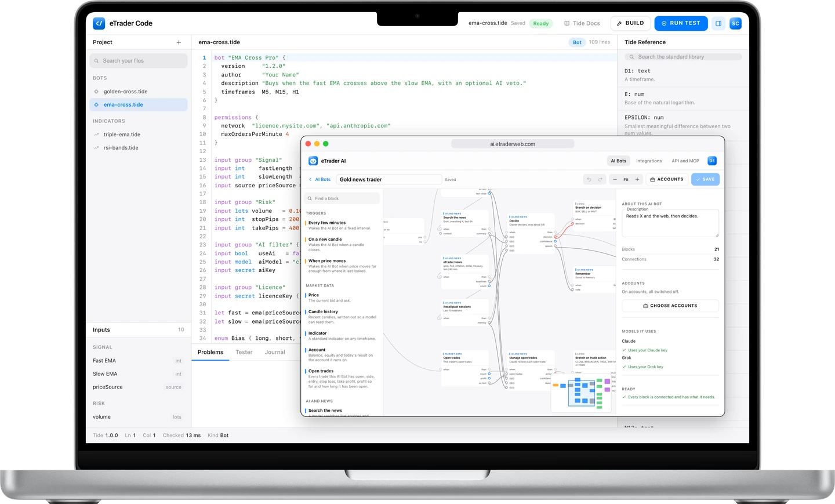Screen dimensions: 835x504
Task: Click the eTrader Code logo icon
Action: coord(99,23)
